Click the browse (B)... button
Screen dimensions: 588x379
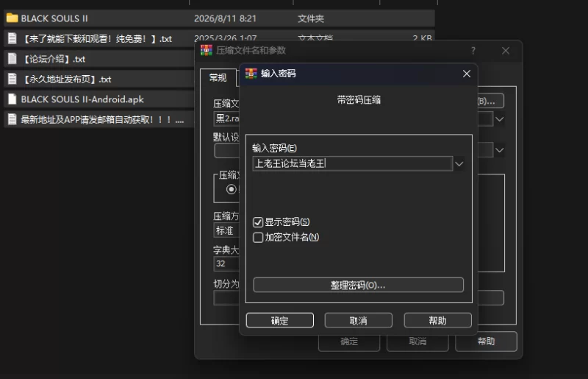coord(490,101)
